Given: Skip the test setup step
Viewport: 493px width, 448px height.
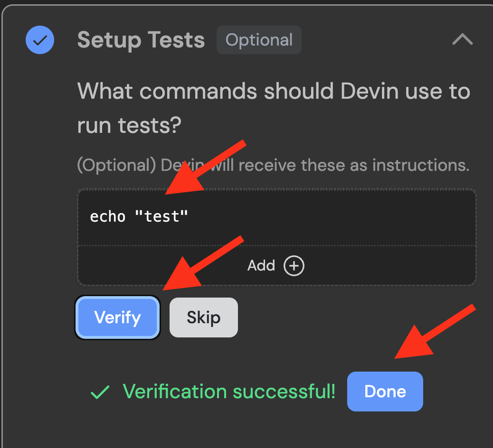Looking at the screenshot, I should (203, 317).
